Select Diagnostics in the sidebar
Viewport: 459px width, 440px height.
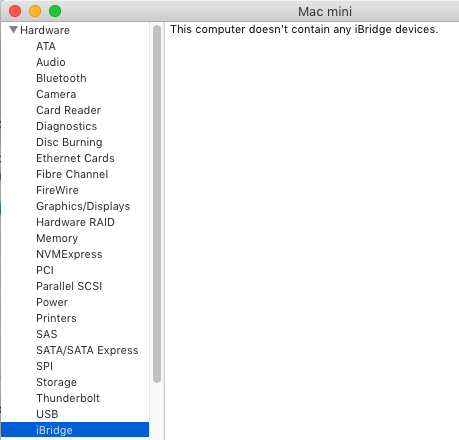pos(67,126)
